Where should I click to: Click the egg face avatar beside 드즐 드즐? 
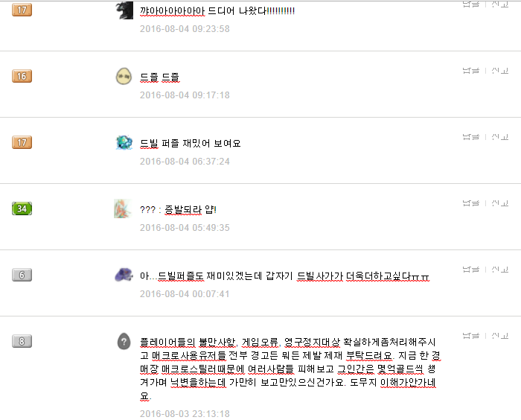click(124, 76)
